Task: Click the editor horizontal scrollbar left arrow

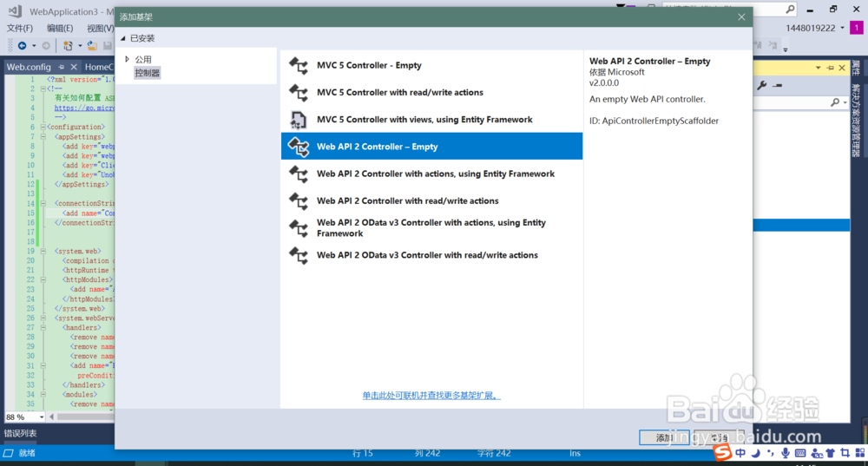Action: click(51, 417)
